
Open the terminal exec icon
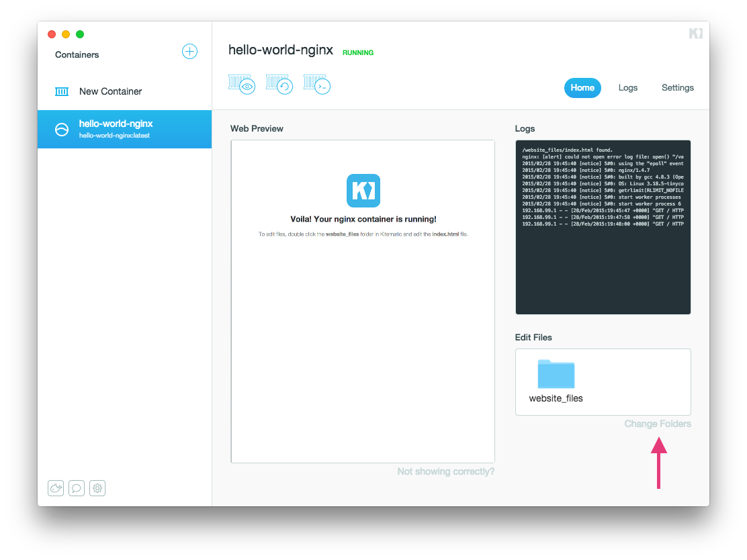pyautogui.click(x=318, y=85)
